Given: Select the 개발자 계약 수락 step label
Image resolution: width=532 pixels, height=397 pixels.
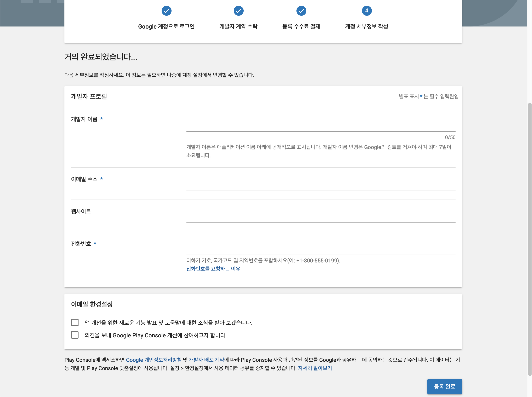Looking at the screenshot, I should pos(238,26).
